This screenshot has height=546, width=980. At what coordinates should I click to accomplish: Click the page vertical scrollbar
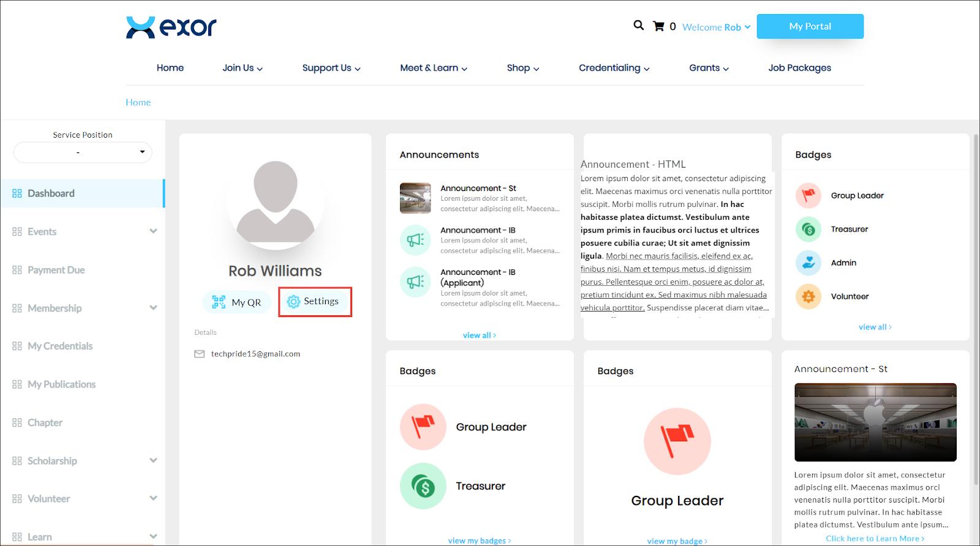tap(976, 306)
